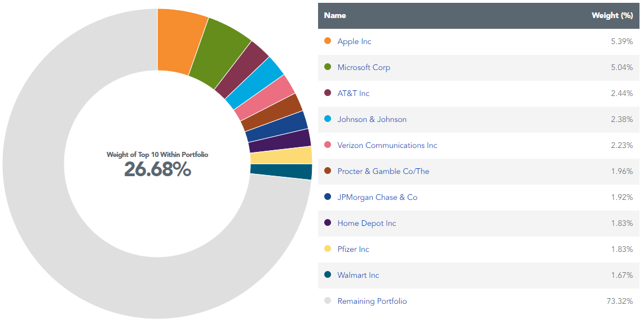Click the orange Apple Inc legend dot
The width and height of the screenshot is (644, 323).
coord(327,41)
